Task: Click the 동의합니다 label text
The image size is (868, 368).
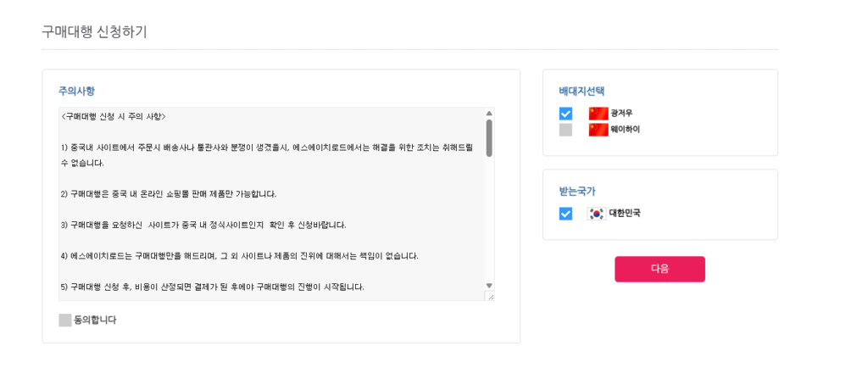Action: (x=95, y=320)
